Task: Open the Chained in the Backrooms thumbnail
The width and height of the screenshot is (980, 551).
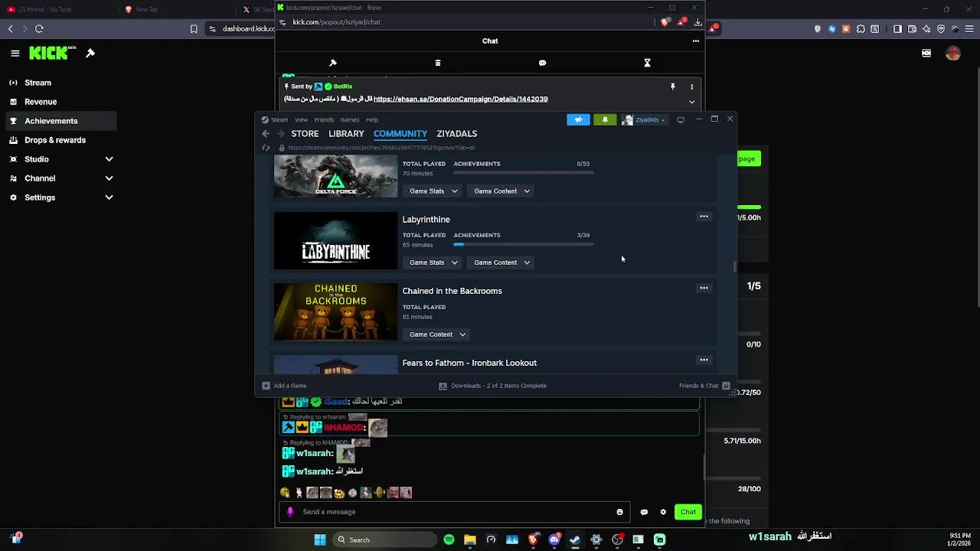Action: click(335, 312)
